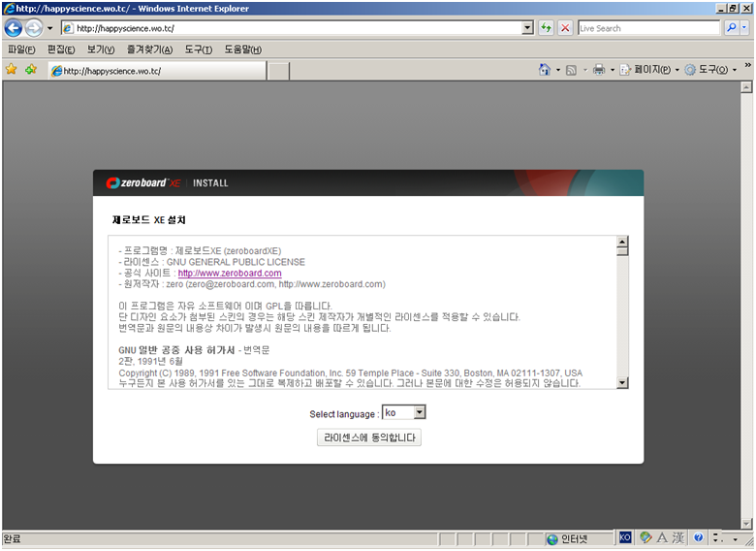Click the license box scrollbar thumb
This screenshot has width=756, height=551.
[622, 251]
